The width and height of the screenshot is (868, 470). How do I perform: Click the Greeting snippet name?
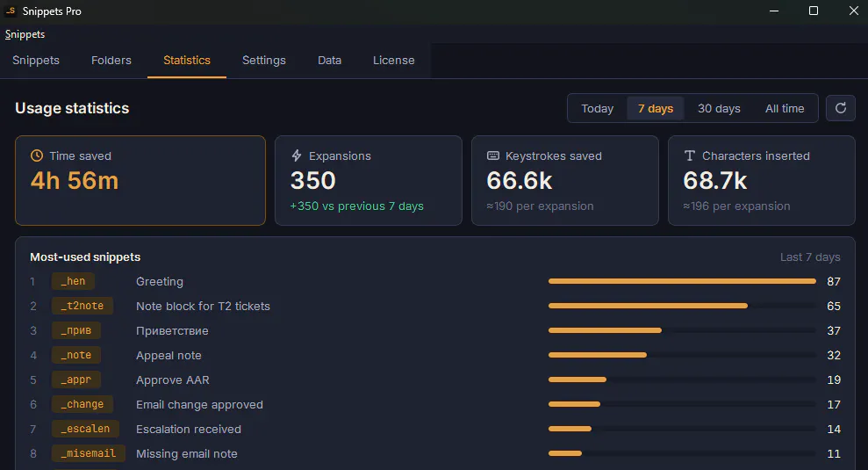click(x=160, y=281)
